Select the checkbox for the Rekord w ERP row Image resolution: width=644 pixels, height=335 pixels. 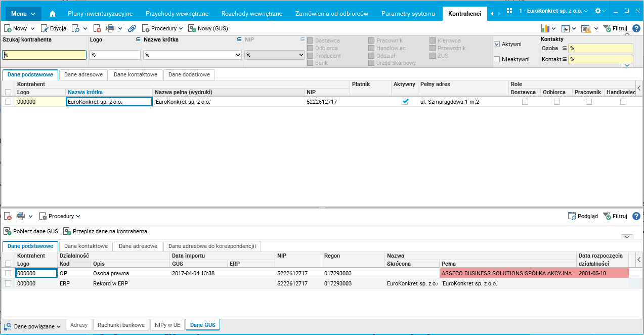[x=8, y=283]
